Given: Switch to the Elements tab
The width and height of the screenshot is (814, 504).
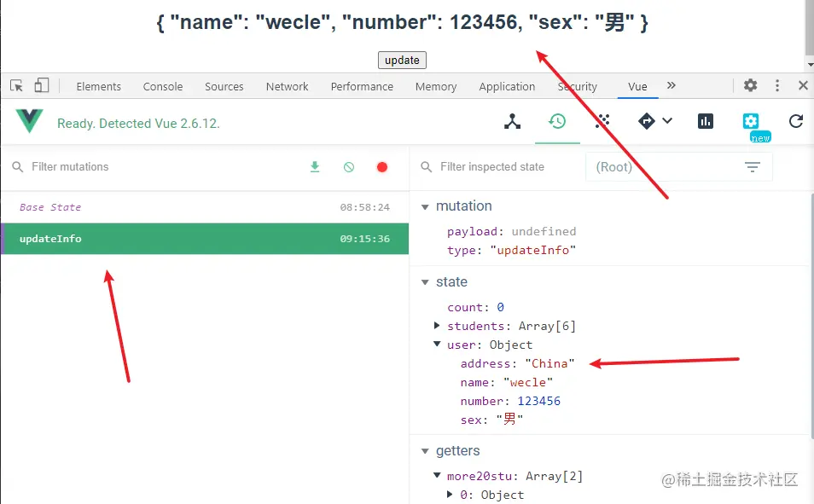Looking at the screenshot, I should point(99,86).
